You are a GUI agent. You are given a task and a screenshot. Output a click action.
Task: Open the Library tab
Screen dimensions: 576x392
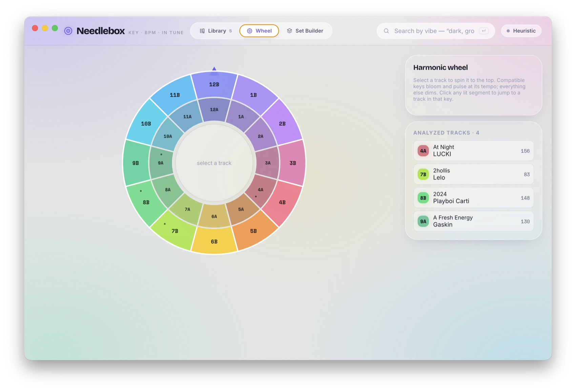coord(216,31)
